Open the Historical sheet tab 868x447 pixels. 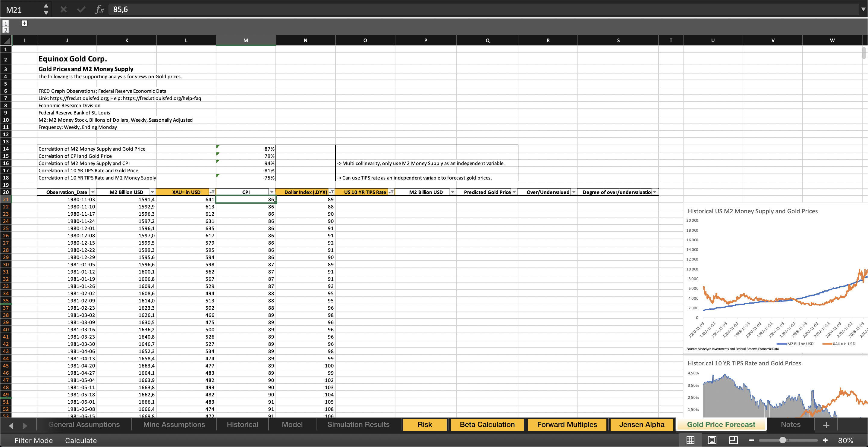click(242, 424)
